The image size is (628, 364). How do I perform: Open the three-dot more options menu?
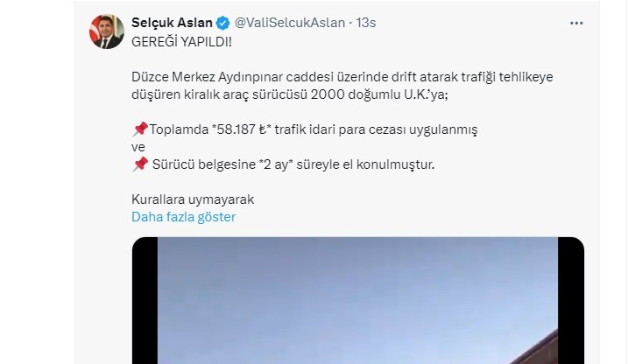click(576, 24)
